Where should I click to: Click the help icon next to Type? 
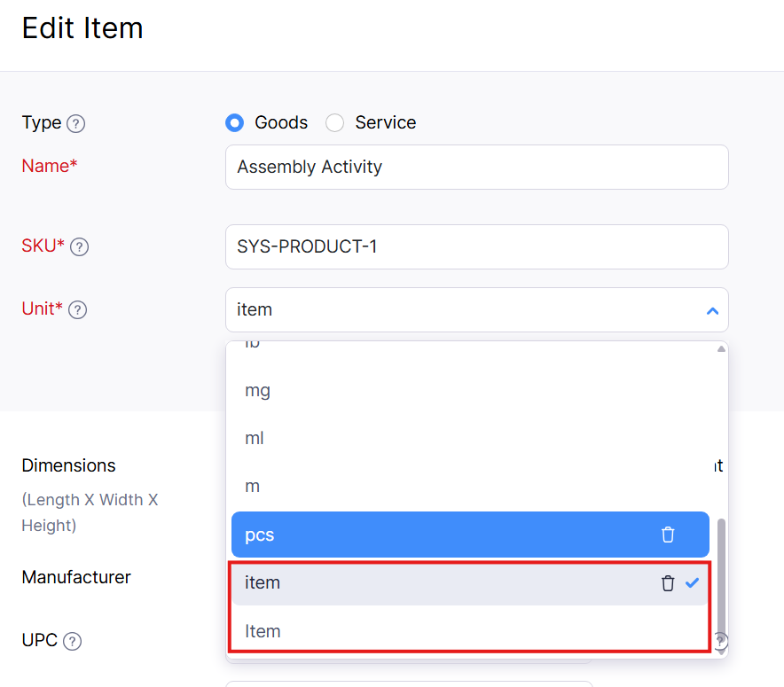pyautogui.click(x=76, y=124)
